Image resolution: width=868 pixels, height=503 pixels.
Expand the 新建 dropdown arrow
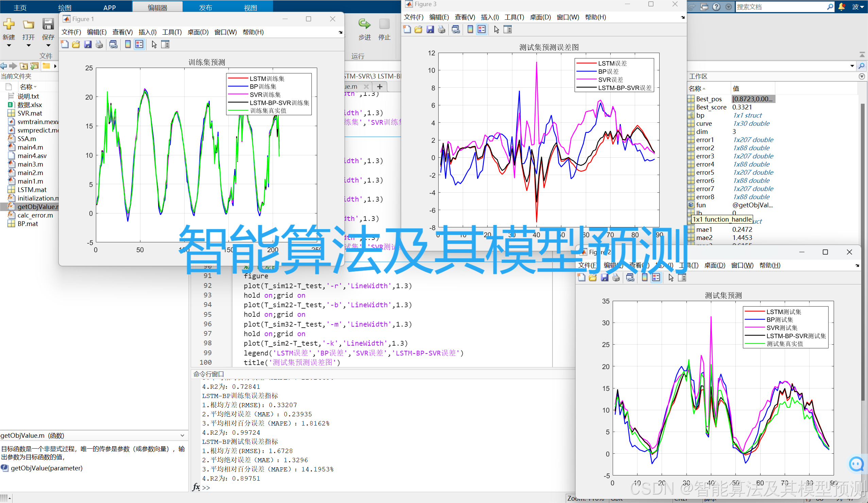[x=9, y=46]
